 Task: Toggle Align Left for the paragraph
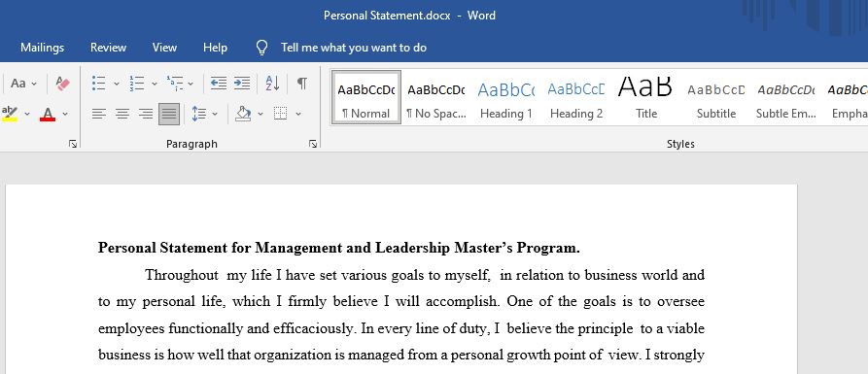pos(99,114)
